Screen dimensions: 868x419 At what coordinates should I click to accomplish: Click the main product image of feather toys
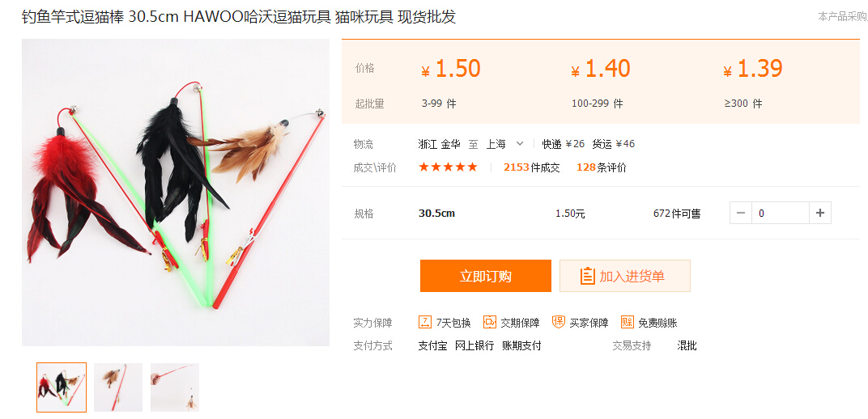tap(176, 193)
